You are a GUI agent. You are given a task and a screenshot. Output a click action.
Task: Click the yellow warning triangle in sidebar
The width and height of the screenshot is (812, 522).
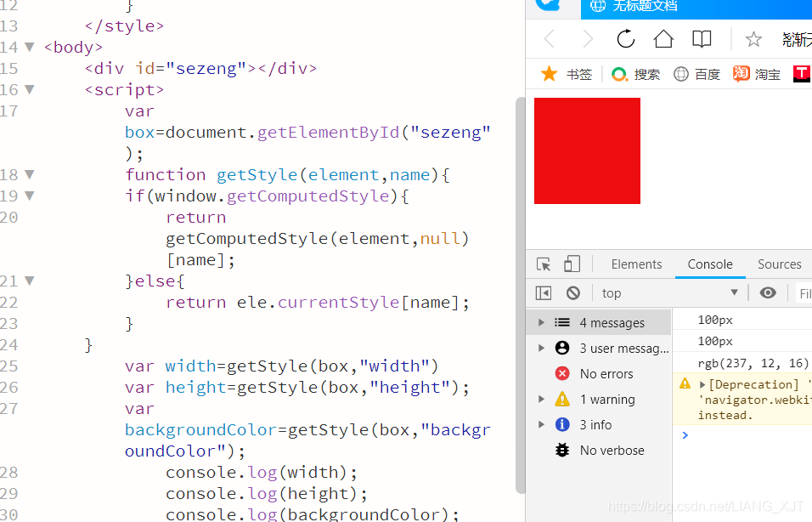point(562,399)
